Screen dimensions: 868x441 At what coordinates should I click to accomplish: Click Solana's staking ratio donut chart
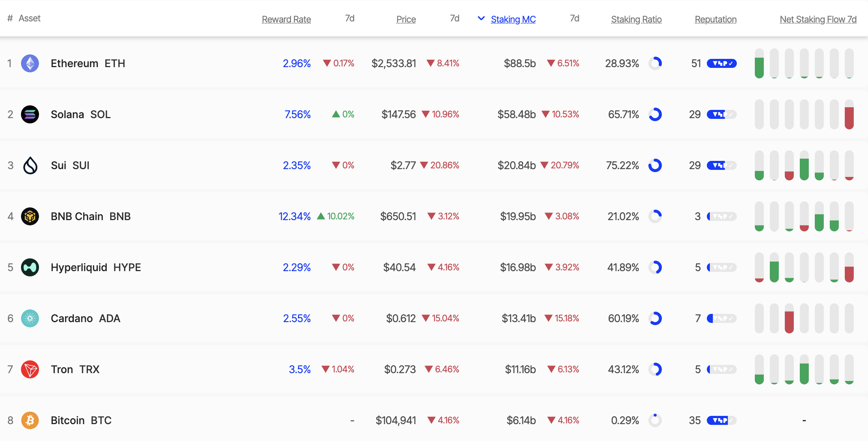[x=656, y=114]
